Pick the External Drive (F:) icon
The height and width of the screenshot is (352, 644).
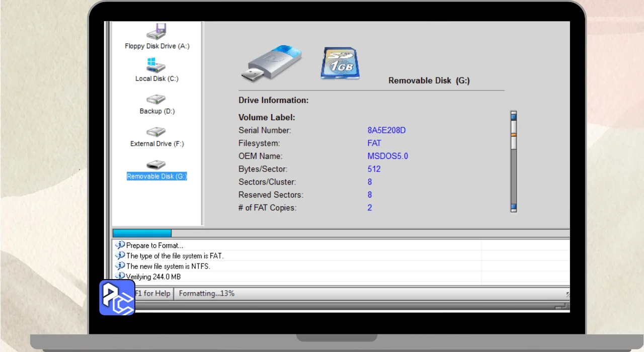coord(156,132)
